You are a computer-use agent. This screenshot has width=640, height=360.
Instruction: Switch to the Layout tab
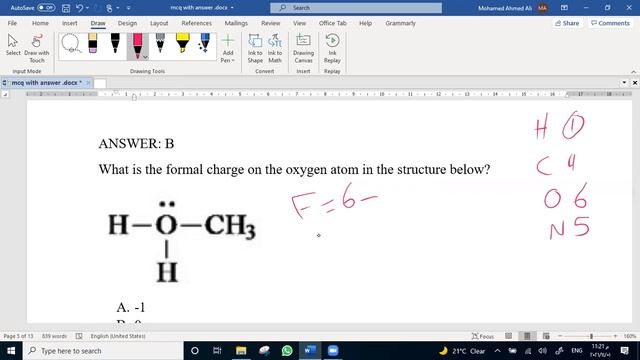(159, 23)
